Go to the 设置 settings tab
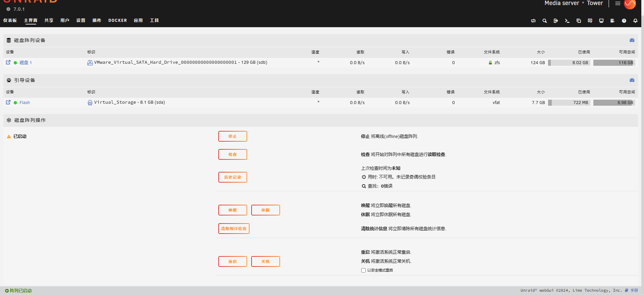The height and width of the screenshot is (295, 644). pos(81,20)
